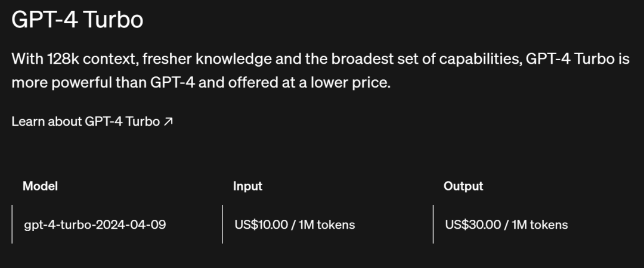
Task: Select the "Model" column header
Action: [x=40, y=186]
